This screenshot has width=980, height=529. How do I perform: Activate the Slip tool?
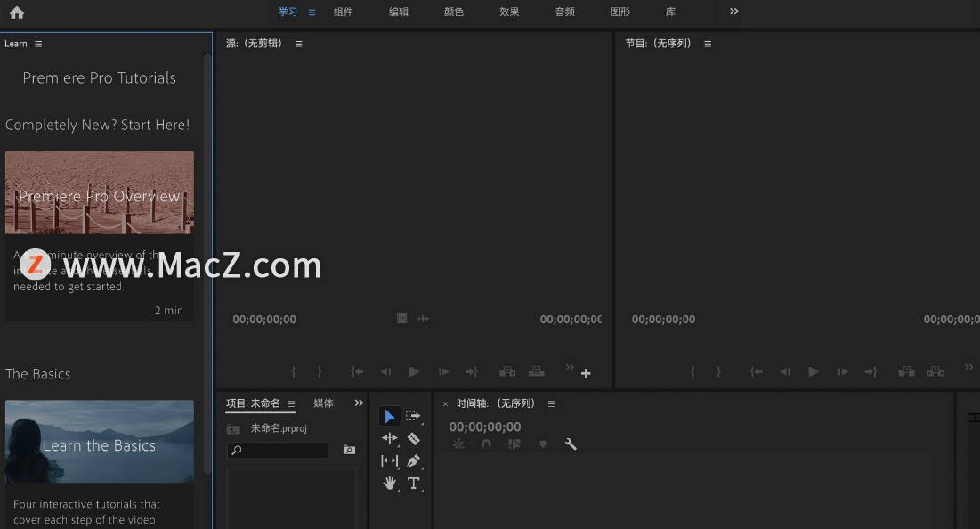click(x=389, y=460)
